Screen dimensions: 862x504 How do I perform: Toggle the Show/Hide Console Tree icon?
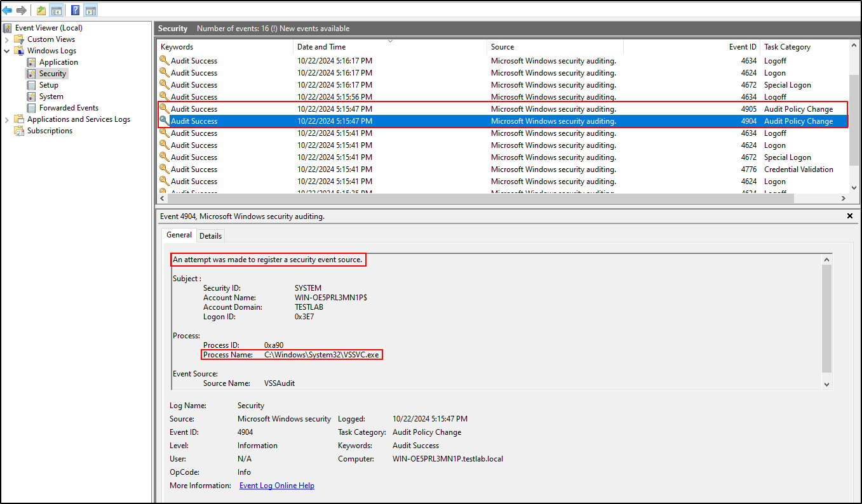(x=56, y=10)
